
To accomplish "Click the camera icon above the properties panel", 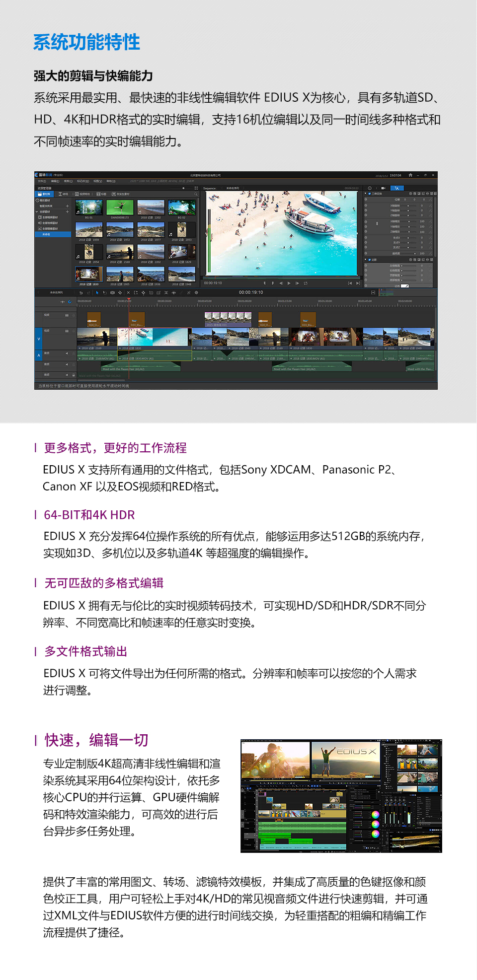I will coord(383,188).
